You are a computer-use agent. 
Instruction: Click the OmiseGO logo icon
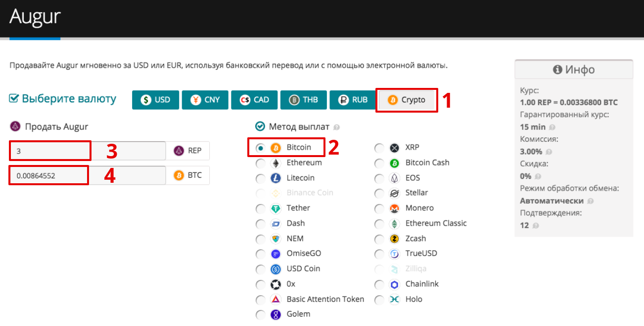pyautogui.click(x=276, y=254)
